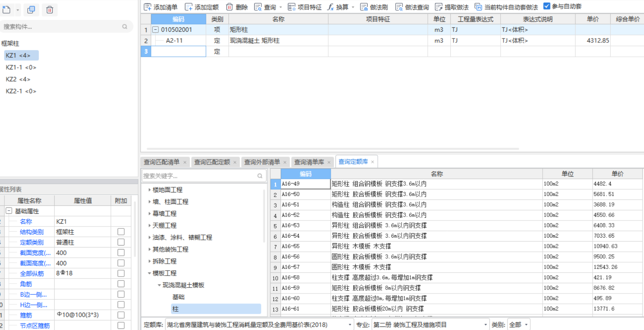
Task: Click the new component icon
Action: coord(7,10)
